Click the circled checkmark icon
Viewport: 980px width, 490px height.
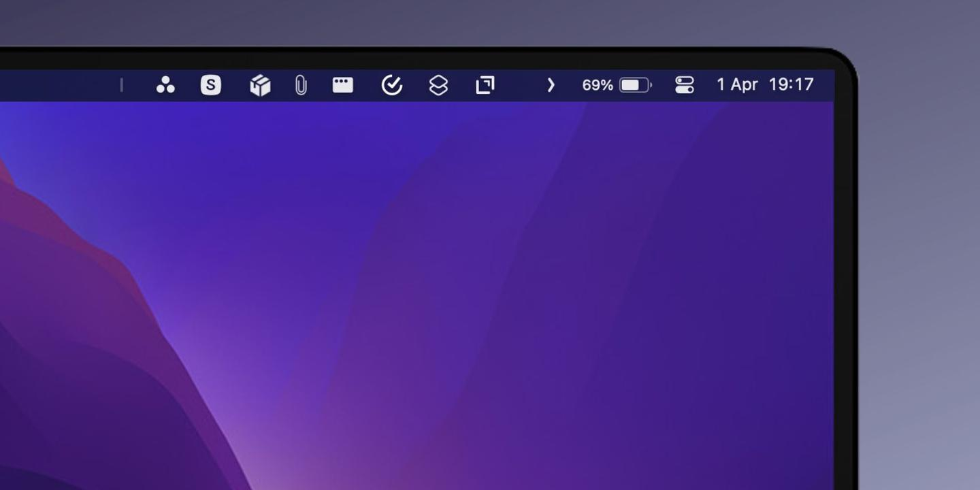(x=392, y=85)
